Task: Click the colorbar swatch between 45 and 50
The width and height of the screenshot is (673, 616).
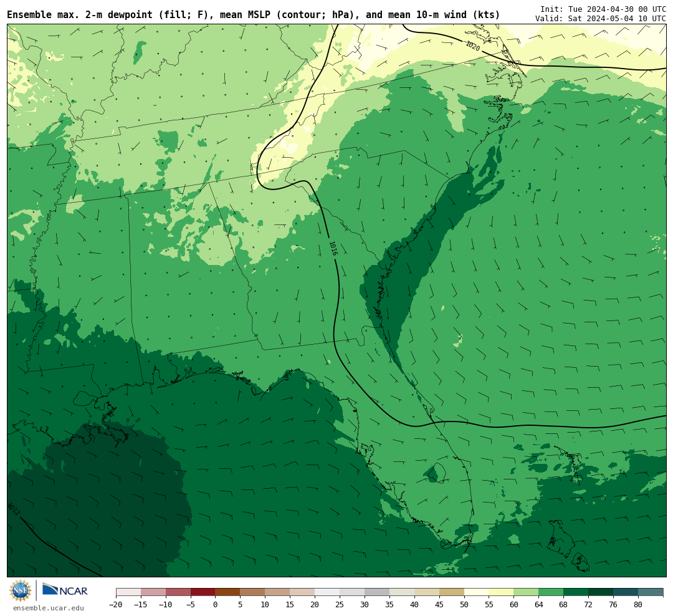Action: coord(452,592)
